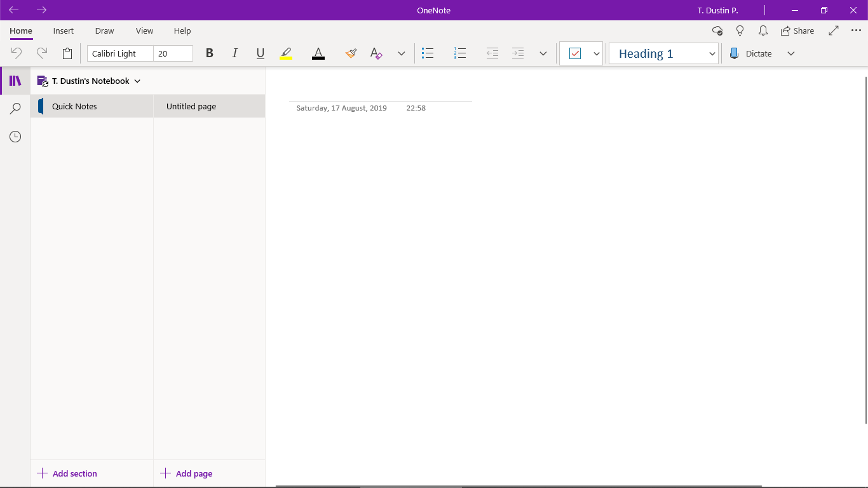868x488 pixels.
Task: Open the ellipsis settings menu
Action: [856, 30]
